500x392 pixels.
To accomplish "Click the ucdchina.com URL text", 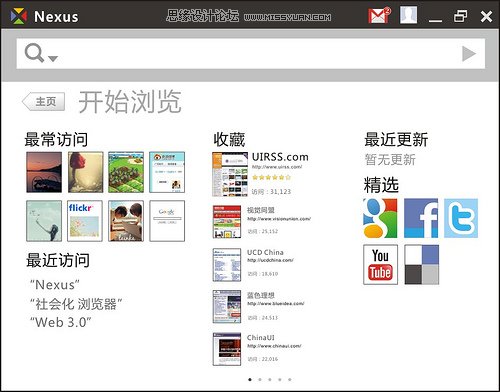I will pos(270,260).
